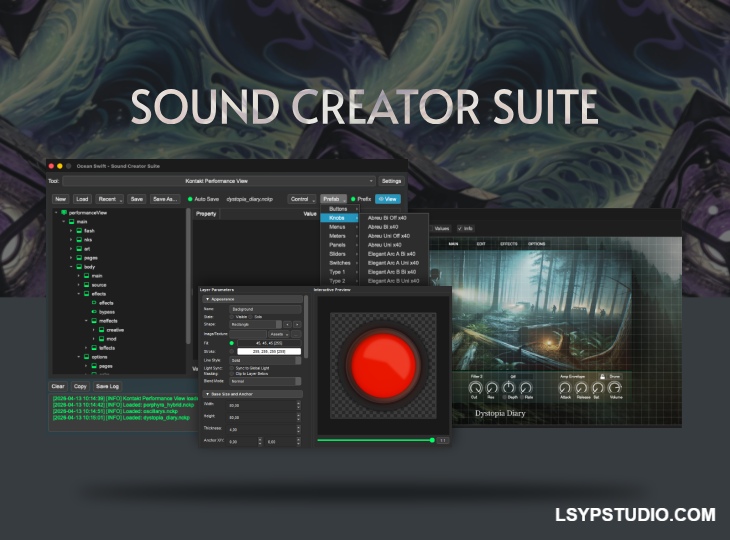This screenshot has height=540, width=730.
Task: Toggle the Fill enable indicator
Action: coord(232,343)
